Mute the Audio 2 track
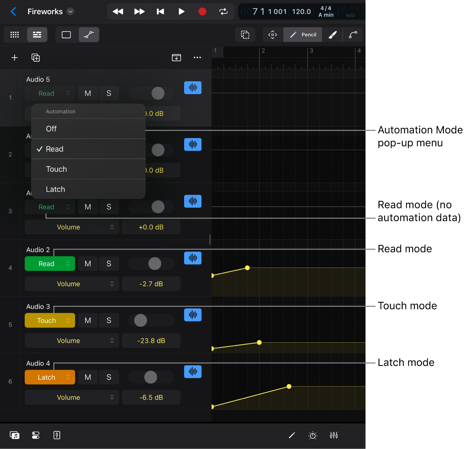The height and width of the screenshot is (449, 476). (88, 263)
